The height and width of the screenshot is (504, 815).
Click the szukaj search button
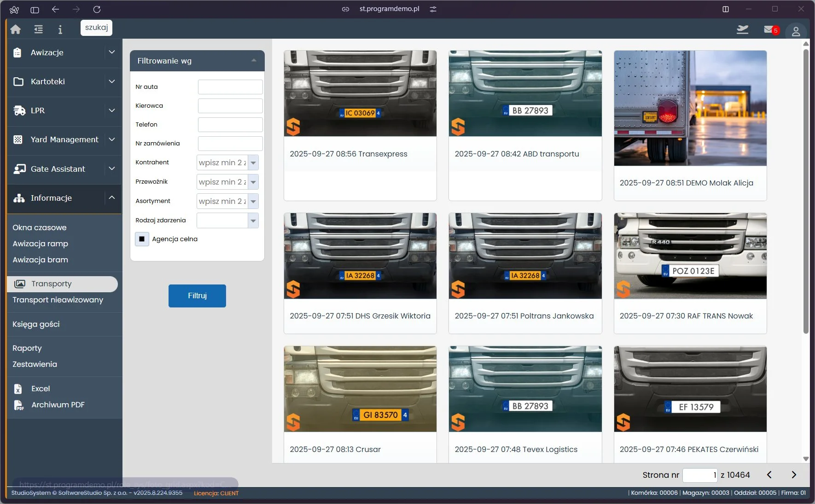(x=96, y=28)
